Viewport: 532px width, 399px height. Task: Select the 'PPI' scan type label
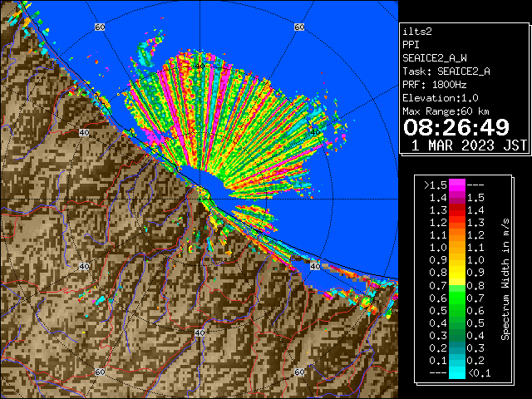(x=411, y=45)
